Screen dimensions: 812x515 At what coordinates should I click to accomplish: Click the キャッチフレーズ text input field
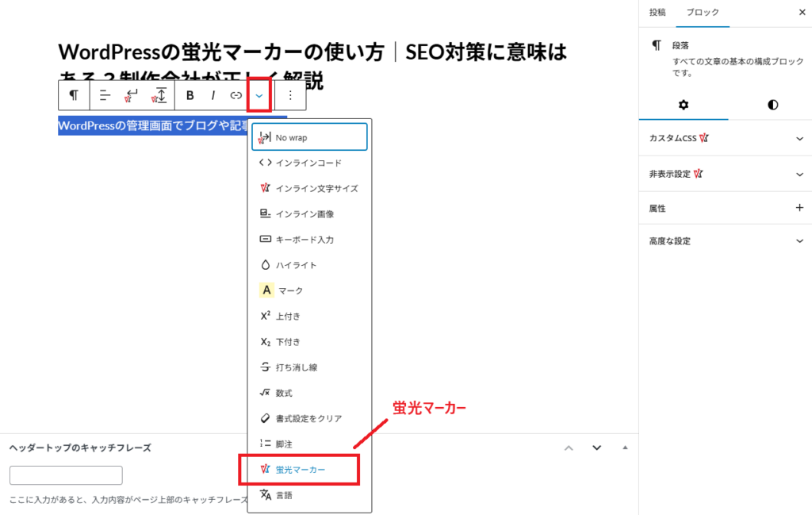coord(66,475)
